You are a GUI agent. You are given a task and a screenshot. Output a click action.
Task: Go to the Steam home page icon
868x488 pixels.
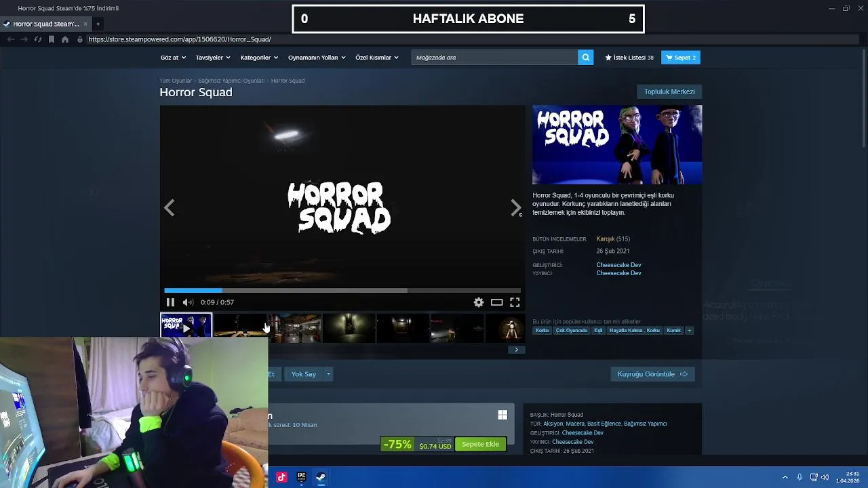65,39
